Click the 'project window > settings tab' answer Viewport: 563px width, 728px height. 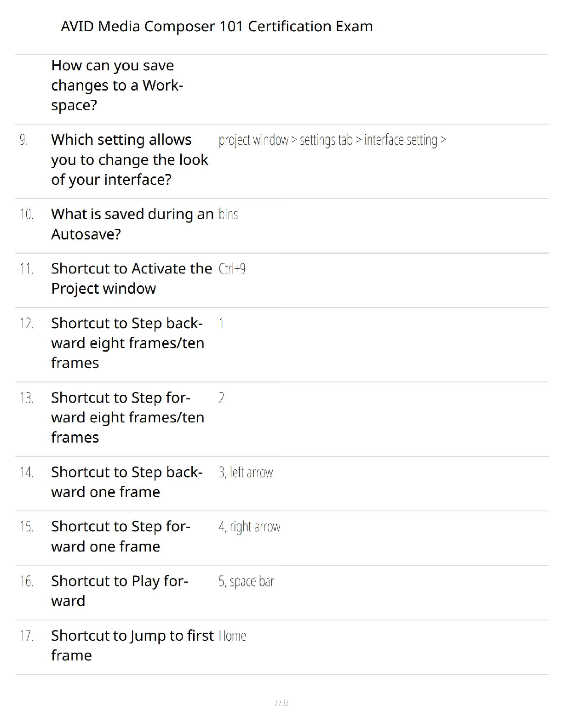(x=332, y=140)
